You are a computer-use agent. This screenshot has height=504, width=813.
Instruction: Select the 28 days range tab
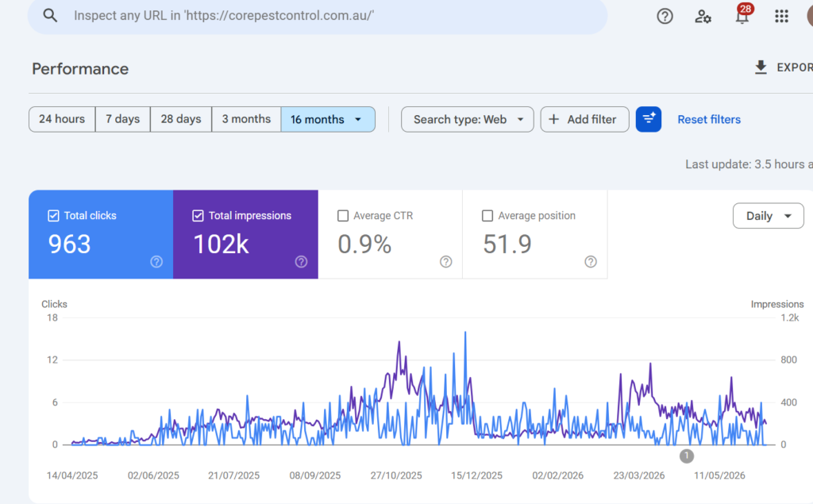181,119
